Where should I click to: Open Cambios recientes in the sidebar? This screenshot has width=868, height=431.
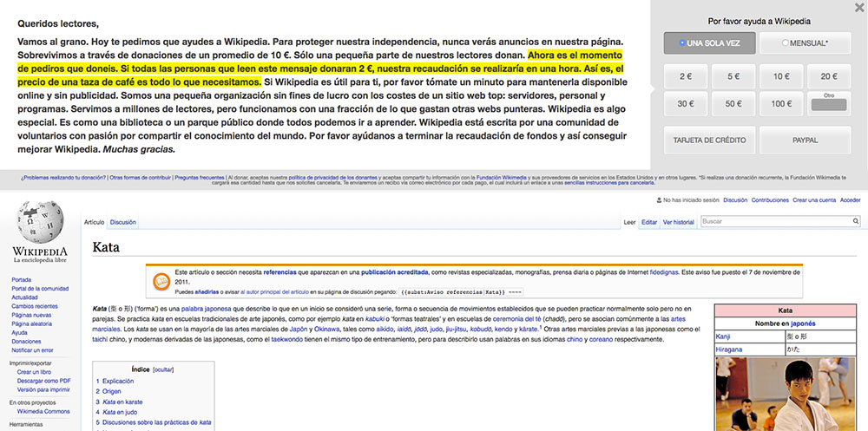(x=35, y=306)
